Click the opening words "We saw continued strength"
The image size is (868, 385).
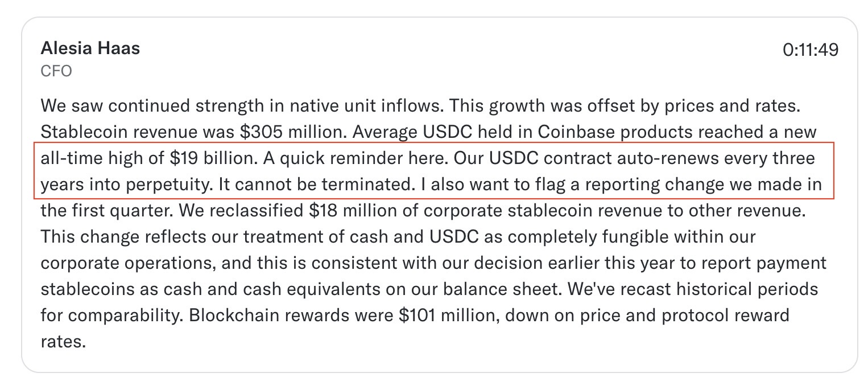tap(145, 106)
